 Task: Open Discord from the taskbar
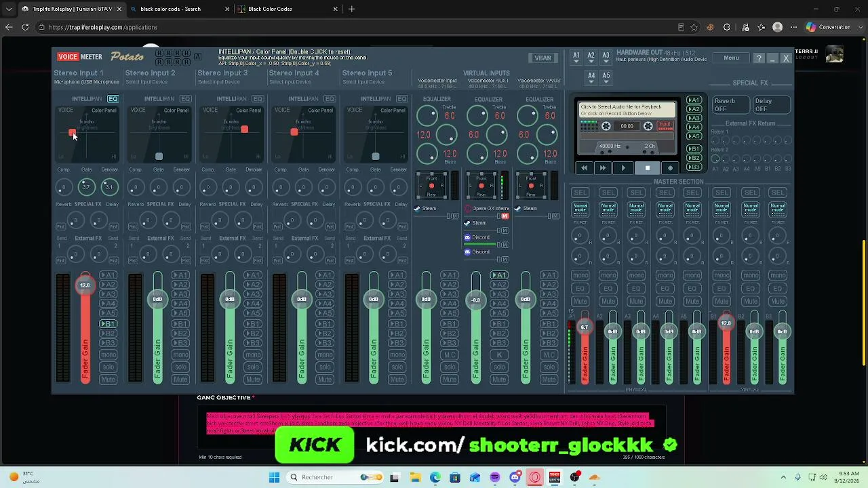pos(515,477)
